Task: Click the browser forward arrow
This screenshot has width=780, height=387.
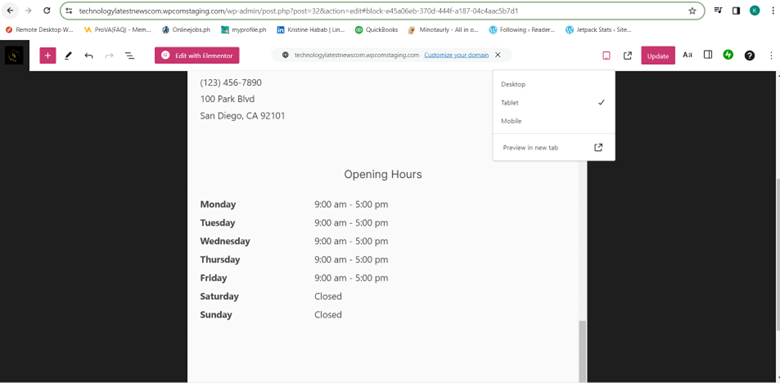Action: coord(28,10)
